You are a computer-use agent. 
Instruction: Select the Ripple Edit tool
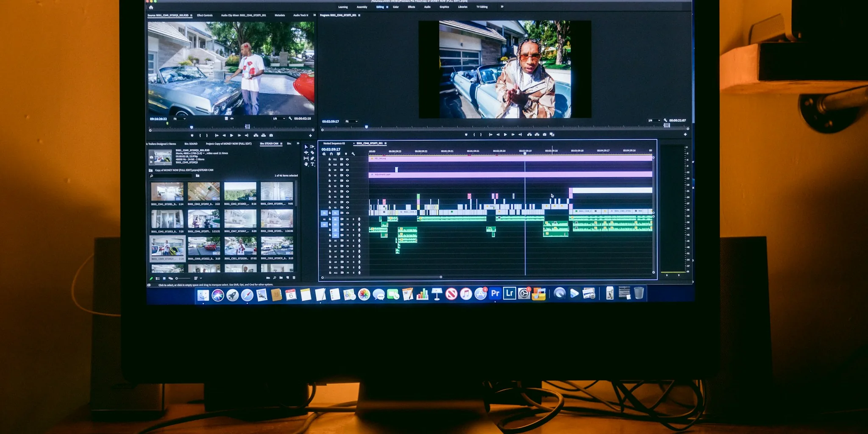[x=306, y=152]
